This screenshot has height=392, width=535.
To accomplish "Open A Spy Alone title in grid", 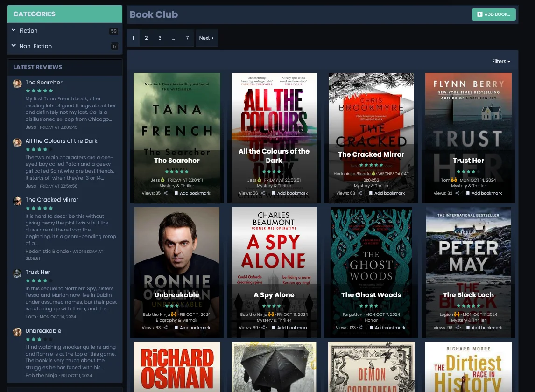I will coord(274,295).
